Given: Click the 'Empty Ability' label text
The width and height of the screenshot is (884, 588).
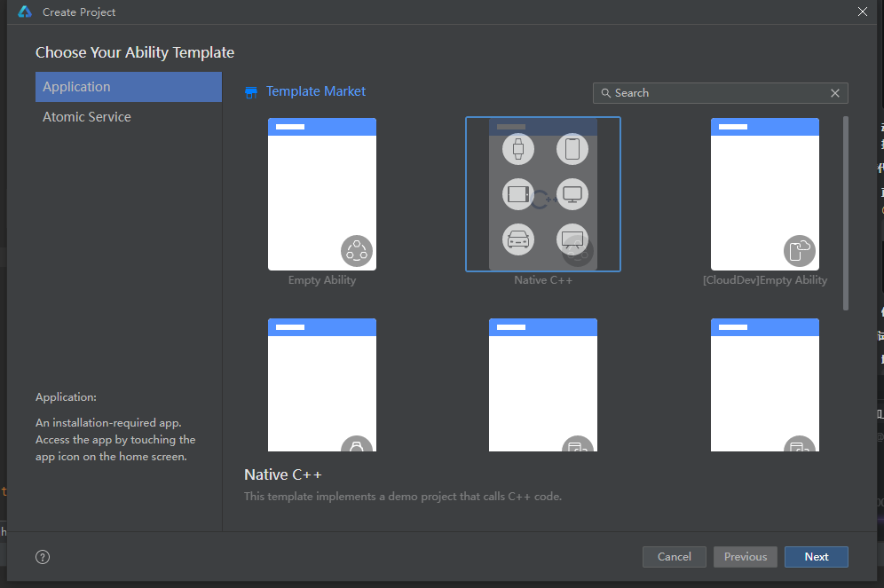Looking at the screenshot, I should click(322, 280).
